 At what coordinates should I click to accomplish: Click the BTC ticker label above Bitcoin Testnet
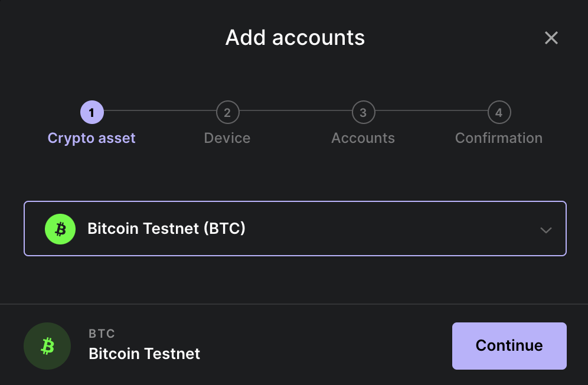pyautogui.click(x=102, y=333)
